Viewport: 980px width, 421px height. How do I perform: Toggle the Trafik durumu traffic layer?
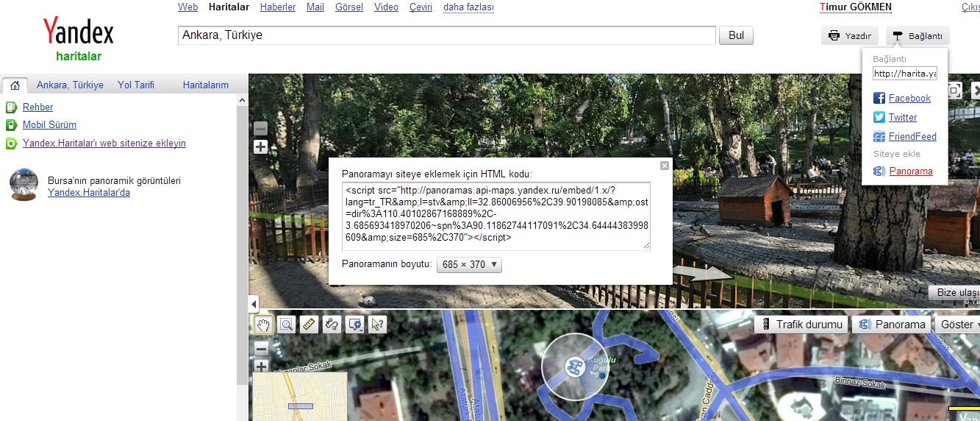801,325
